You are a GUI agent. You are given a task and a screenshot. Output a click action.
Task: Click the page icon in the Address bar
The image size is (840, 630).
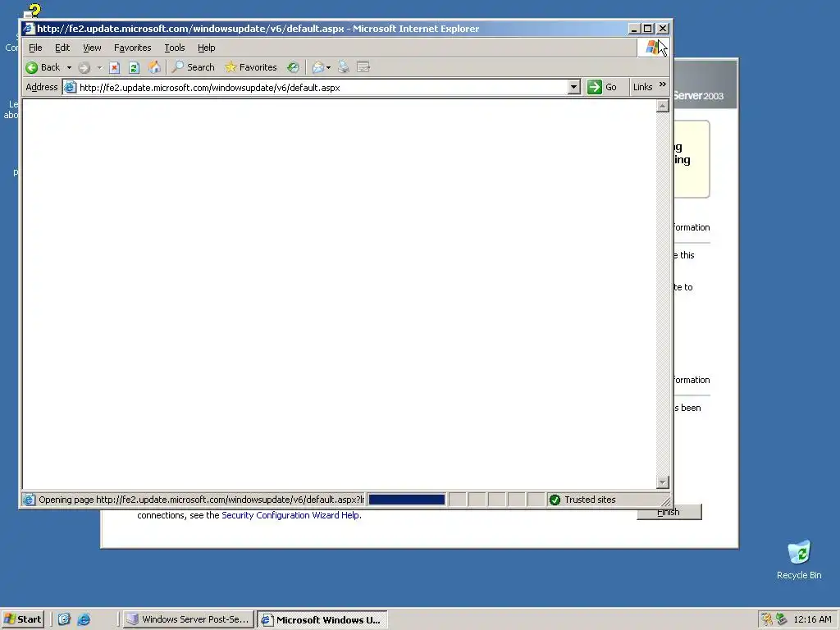71,87
